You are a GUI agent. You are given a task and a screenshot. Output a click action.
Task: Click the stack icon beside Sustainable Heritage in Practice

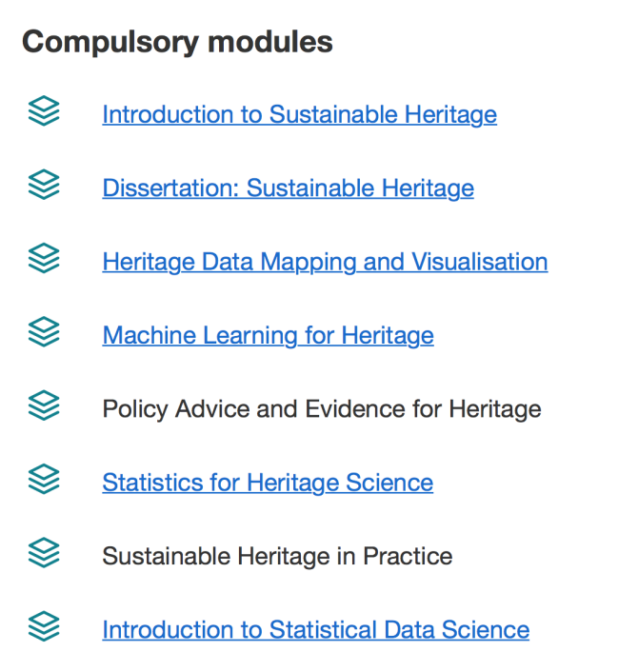coord(44,553)
